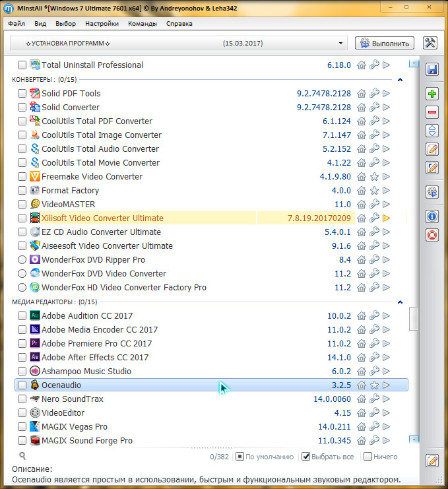Click the 'КОНВЕРТЕРЫ : (0/15)' group header
The image size is (448, 489).
[44, 80]
